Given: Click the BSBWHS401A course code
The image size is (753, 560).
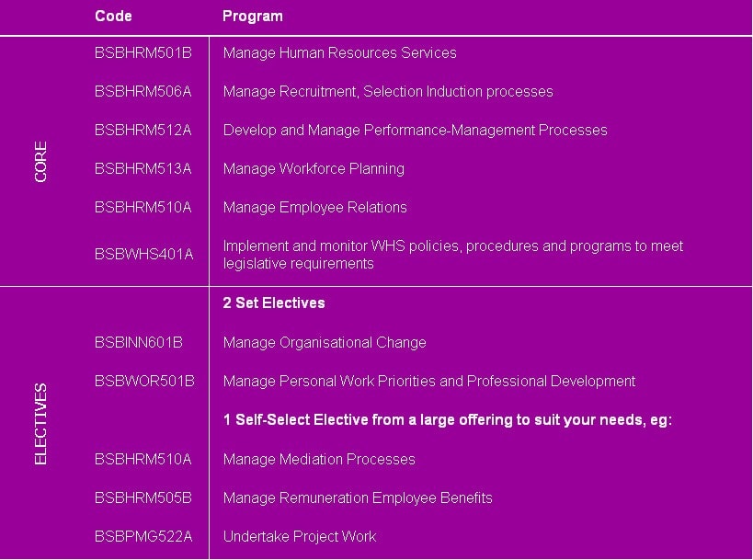Looking at the screenshot, I should point(143,255).
